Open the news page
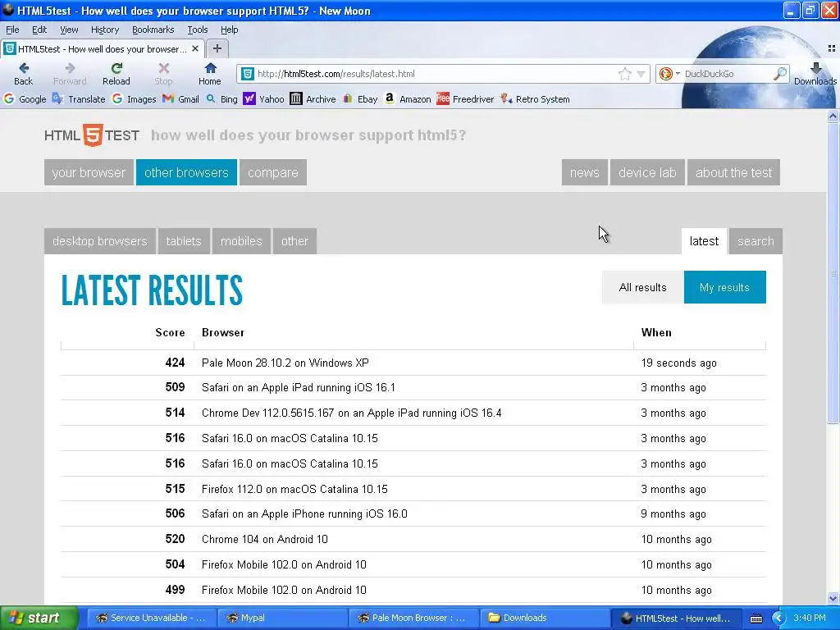The image size is (840, 630). pyautogui.click(x=584, y=172)
